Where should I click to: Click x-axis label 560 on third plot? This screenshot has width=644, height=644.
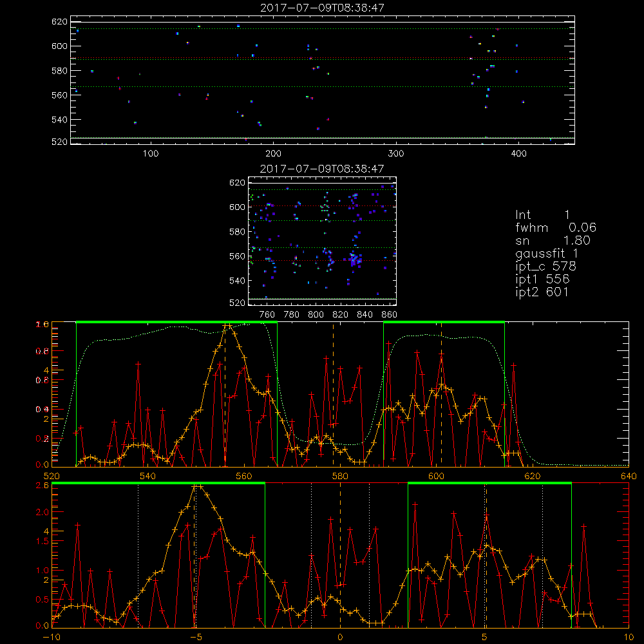[244, 476]
